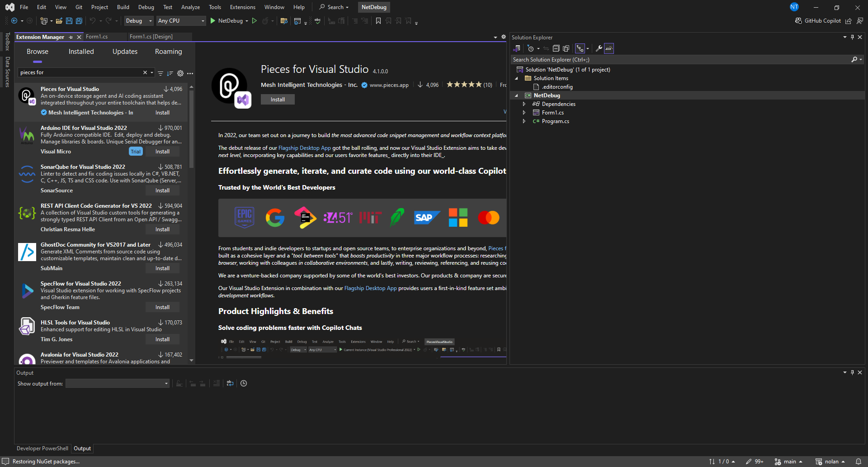
Task: Expand the Form1.cs tree node
Action: tap(524, 113)
